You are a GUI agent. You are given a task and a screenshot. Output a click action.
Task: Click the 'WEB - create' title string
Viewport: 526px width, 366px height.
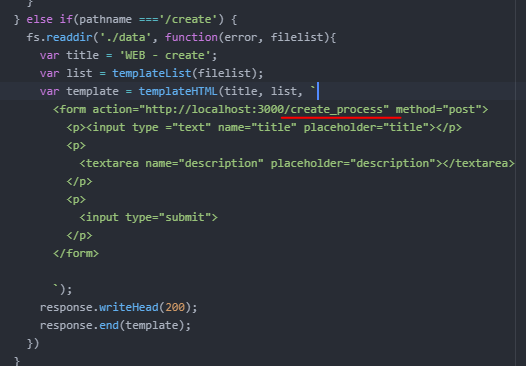[165, 55]
